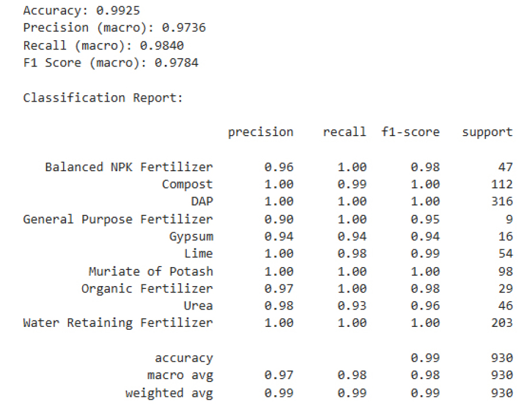
Task: Click the Precision (macro) 0.9736 line
Action: [114, 28]
